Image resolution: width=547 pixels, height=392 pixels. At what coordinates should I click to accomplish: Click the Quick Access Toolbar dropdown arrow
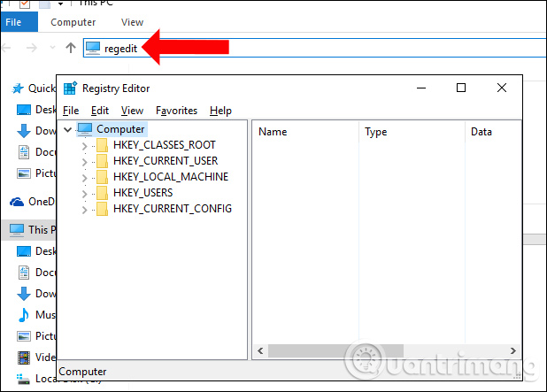point(61,4)
